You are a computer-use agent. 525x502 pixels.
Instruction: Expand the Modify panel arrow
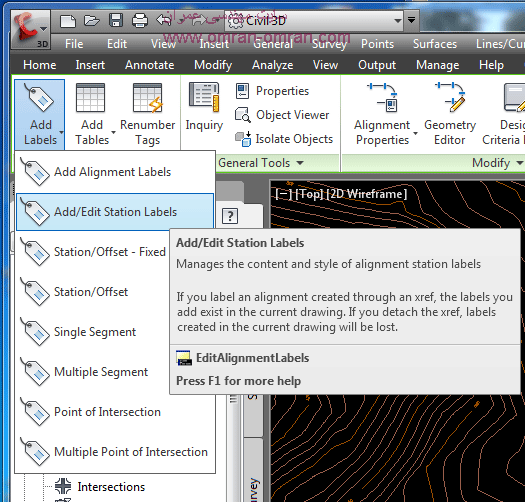coord(520,163)
